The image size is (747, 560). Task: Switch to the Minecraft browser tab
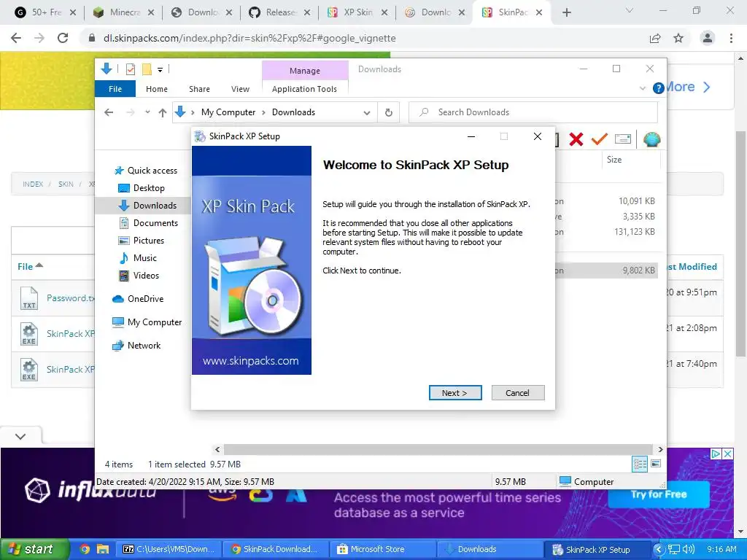[x=124, y=12]
